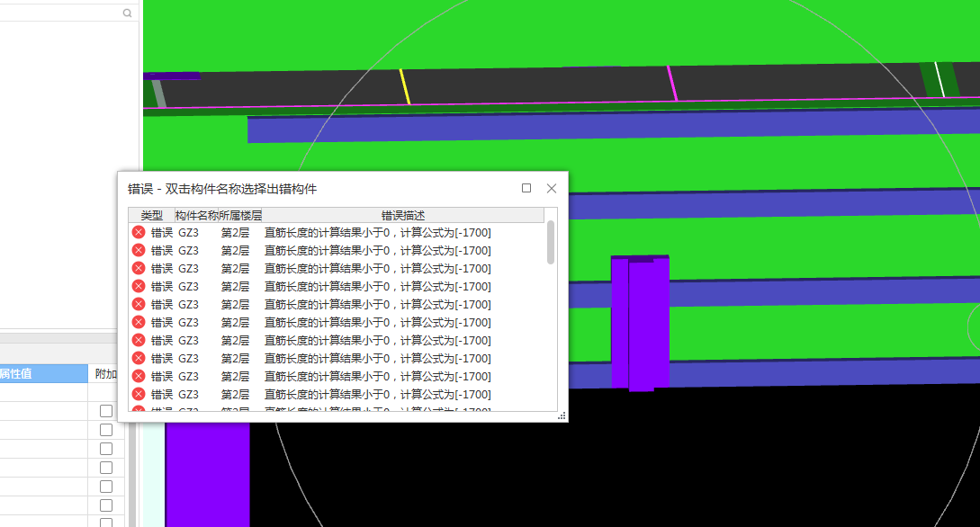Click 第2层 in the sixth error row
This screenshot has height=527, width=980.
pyautogui.click(x=235, y=323)
